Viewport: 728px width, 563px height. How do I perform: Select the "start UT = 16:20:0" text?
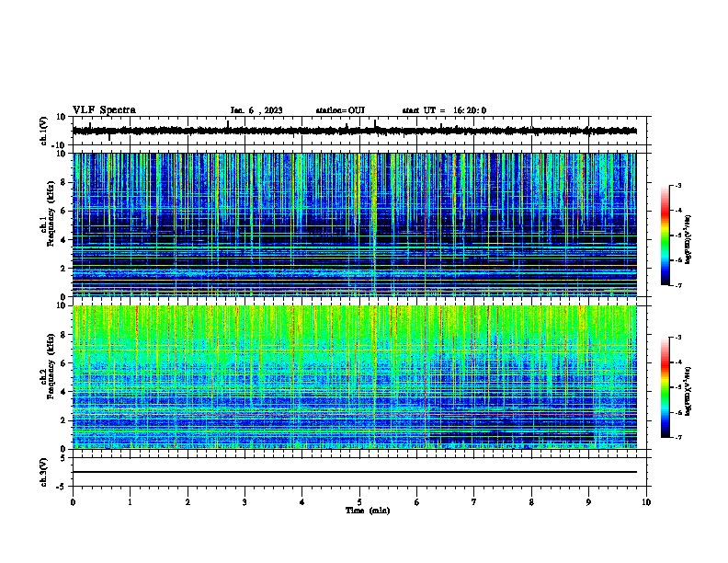[444, 110]
